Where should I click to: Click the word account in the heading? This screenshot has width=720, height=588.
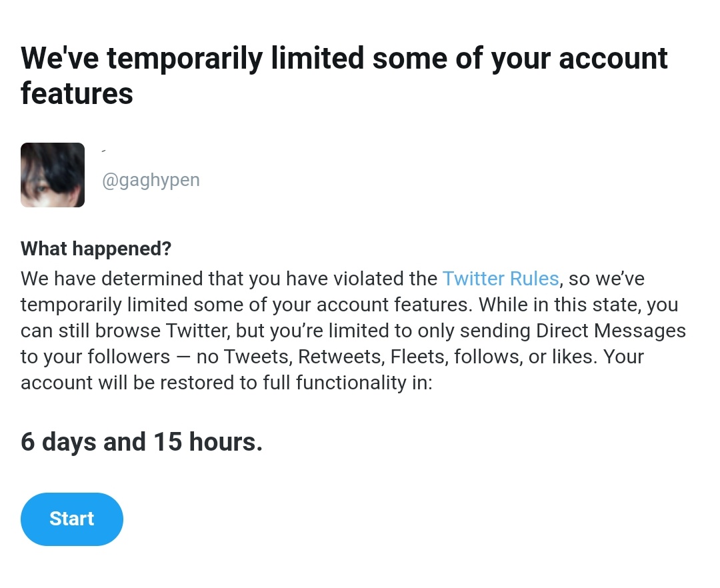point(613,59)
